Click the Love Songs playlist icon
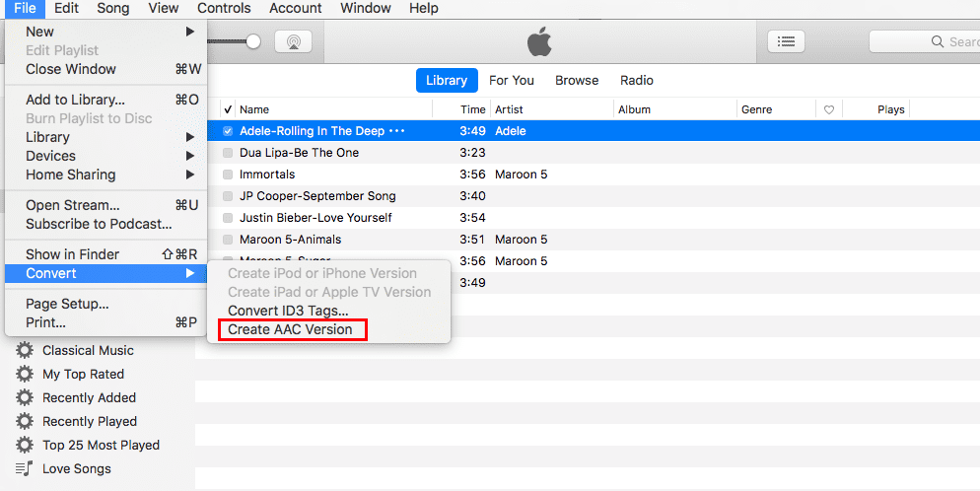This screenshot has width=980, height=491. click(24, 468)
